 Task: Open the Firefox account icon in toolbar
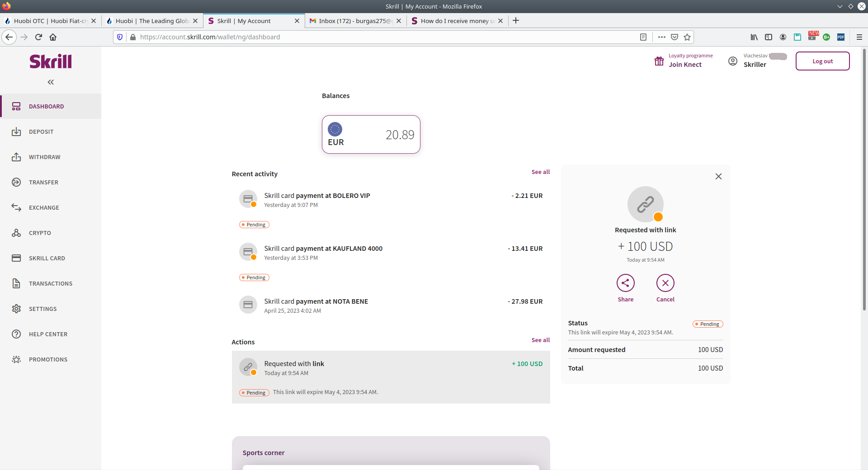click(x=783, y=37)
